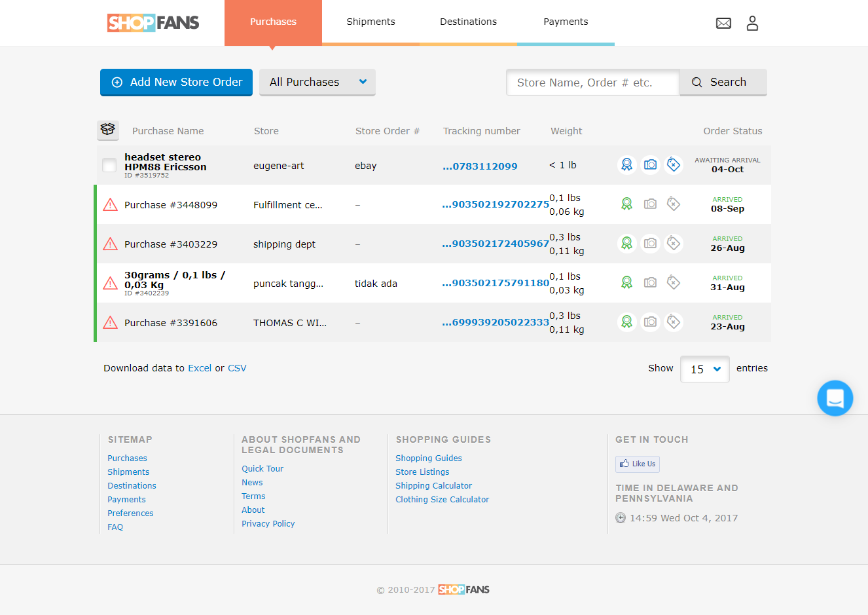
Task: Open the show 15 entries dropdown
Action: 705,369
